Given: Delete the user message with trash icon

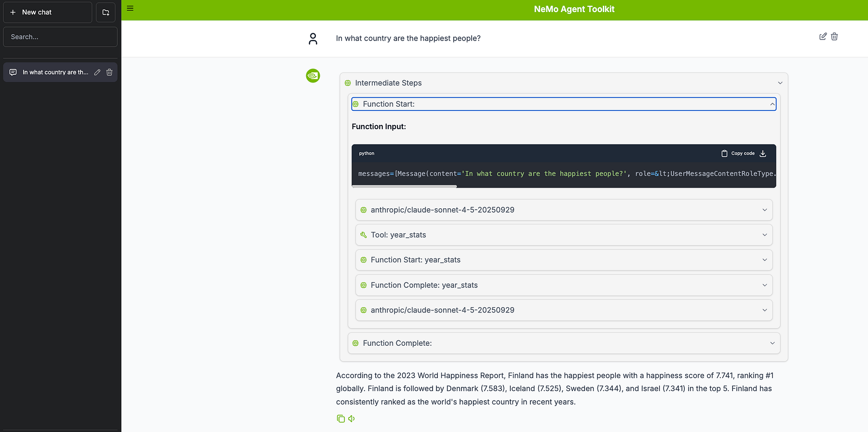Looking at the screenshot, I should (x=834, y=37).
